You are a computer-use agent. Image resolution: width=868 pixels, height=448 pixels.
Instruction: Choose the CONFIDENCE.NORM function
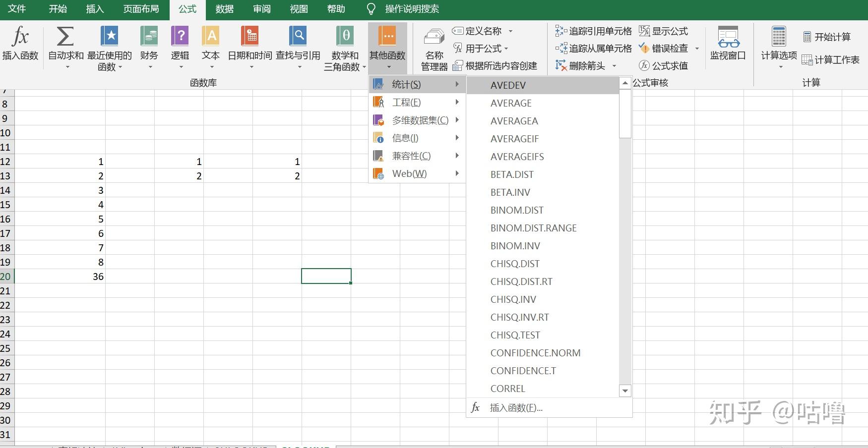click(x=543, y=353)
